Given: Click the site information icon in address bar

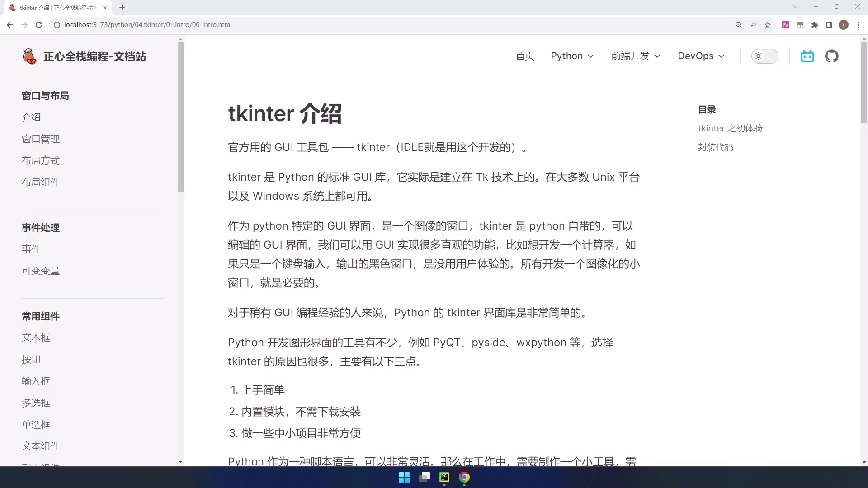Looking at the screenshot, I should tap(57, 25).
